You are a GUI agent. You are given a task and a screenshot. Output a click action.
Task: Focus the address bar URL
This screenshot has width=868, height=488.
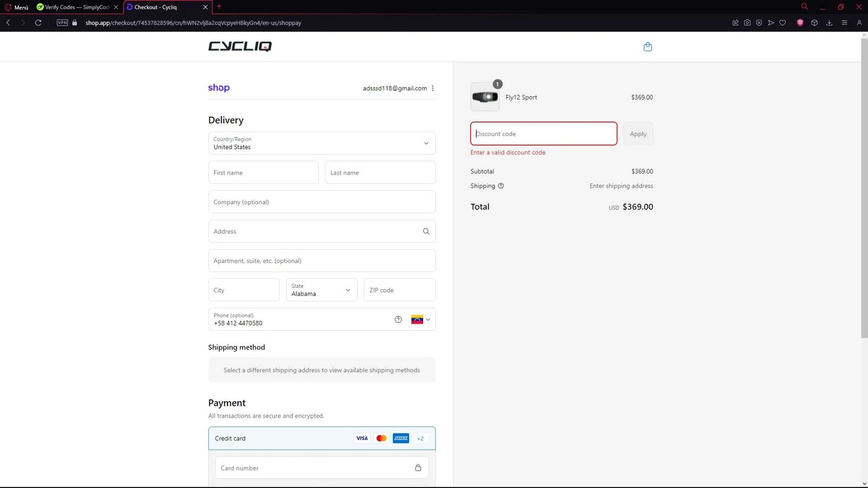point(193,23)
